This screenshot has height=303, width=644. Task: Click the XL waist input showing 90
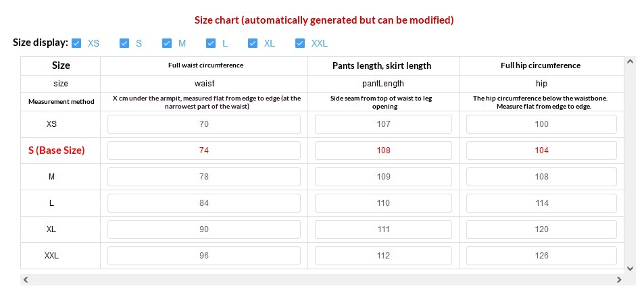(x=203, y=229)
